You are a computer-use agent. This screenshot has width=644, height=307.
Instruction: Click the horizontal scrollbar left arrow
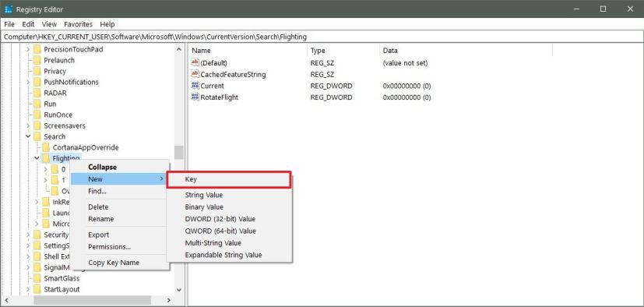(x=6, y=301)
